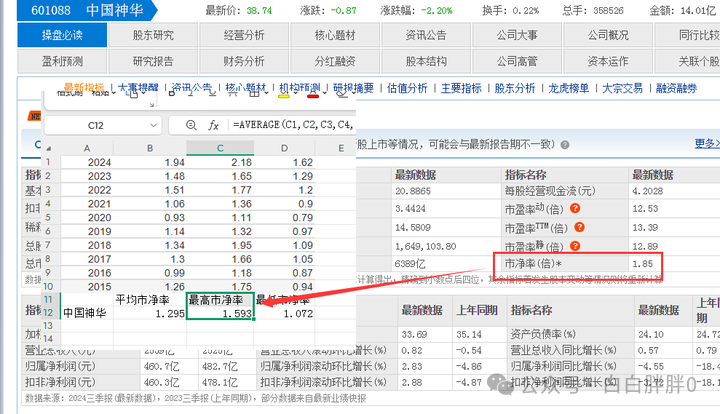Click the 市净率 value 1.85
This screenshot has width=720, height=414.
coord(642,264)
